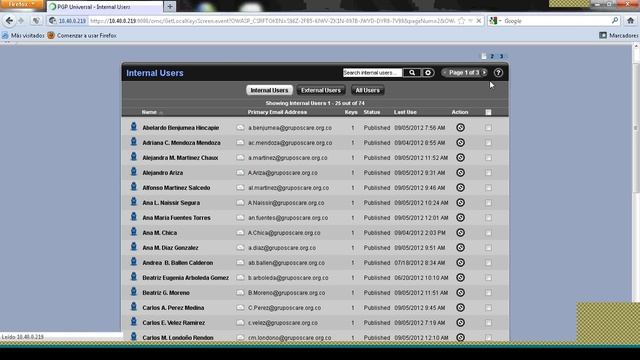
Task: Click the Firefox back arrow button
Action: [9, 20]
